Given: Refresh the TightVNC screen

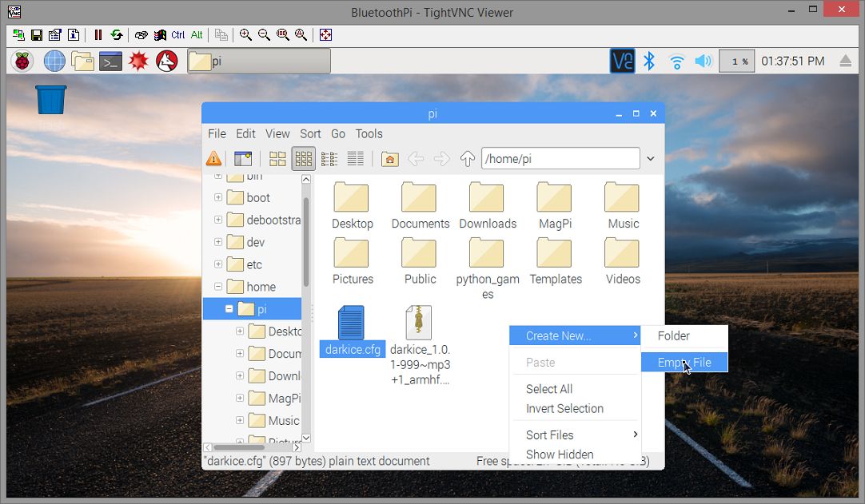Looking at the screenshot, I should (117, 35).
